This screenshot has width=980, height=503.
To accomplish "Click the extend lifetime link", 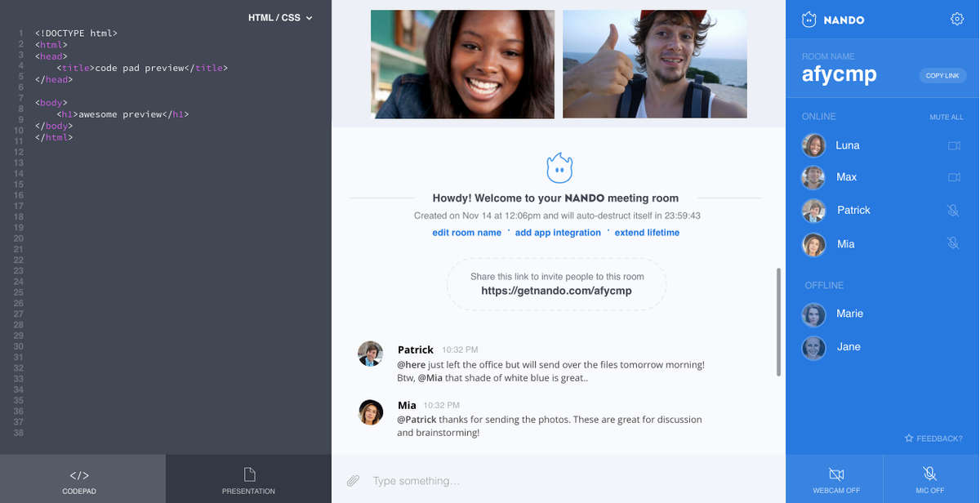I will [x=647, y=233].
